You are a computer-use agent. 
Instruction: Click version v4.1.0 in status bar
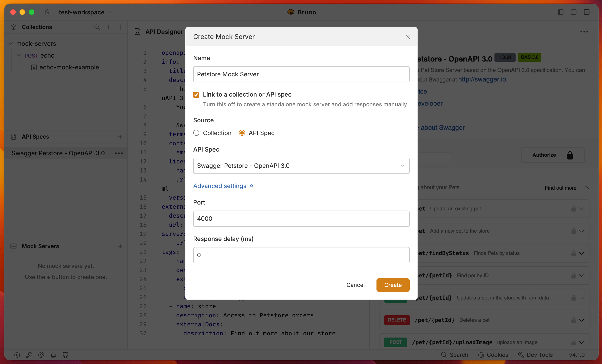[x=577, y=355]
